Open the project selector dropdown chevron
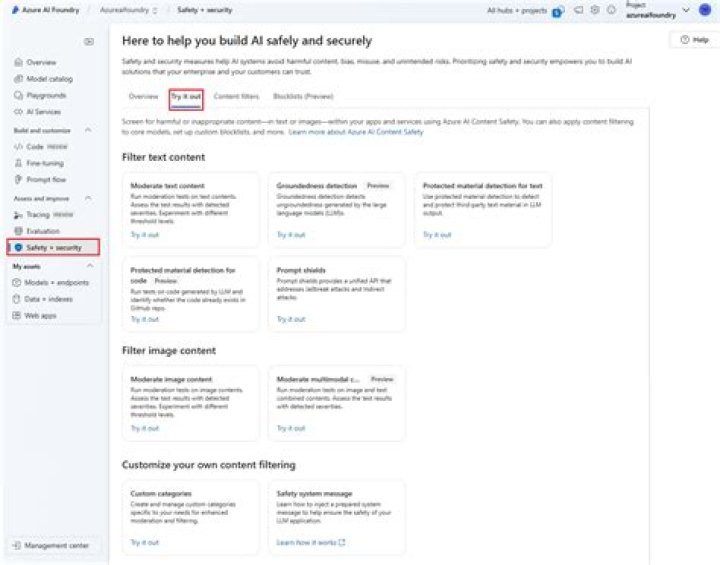 tap(686, 10)
